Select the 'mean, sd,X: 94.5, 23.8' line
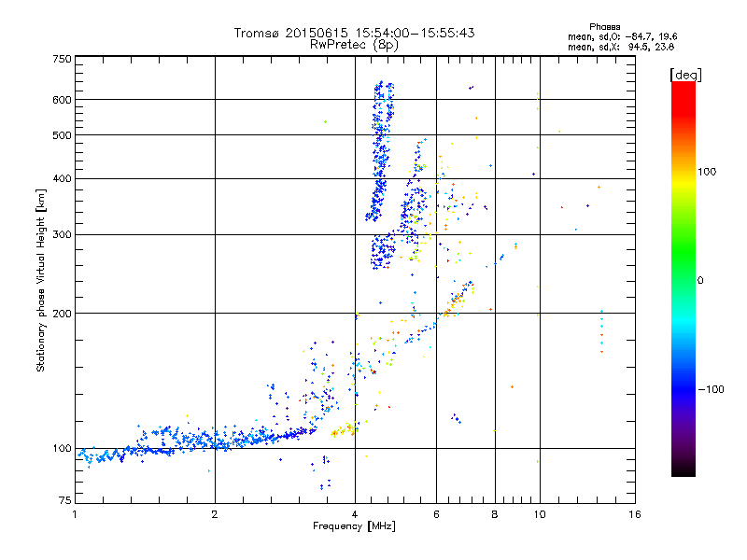This screenshot has height=560, width=747. (x=621, y=48)
